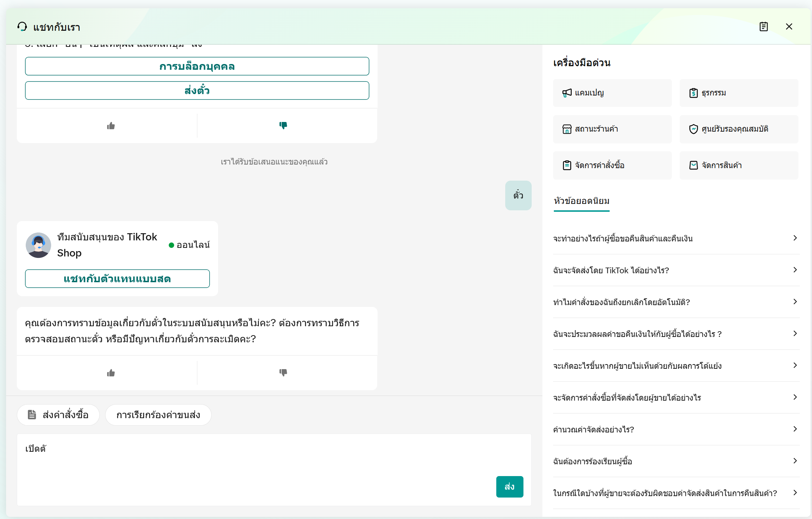
Task: Open the chat history clipboard icon
Action: (763, 27)
